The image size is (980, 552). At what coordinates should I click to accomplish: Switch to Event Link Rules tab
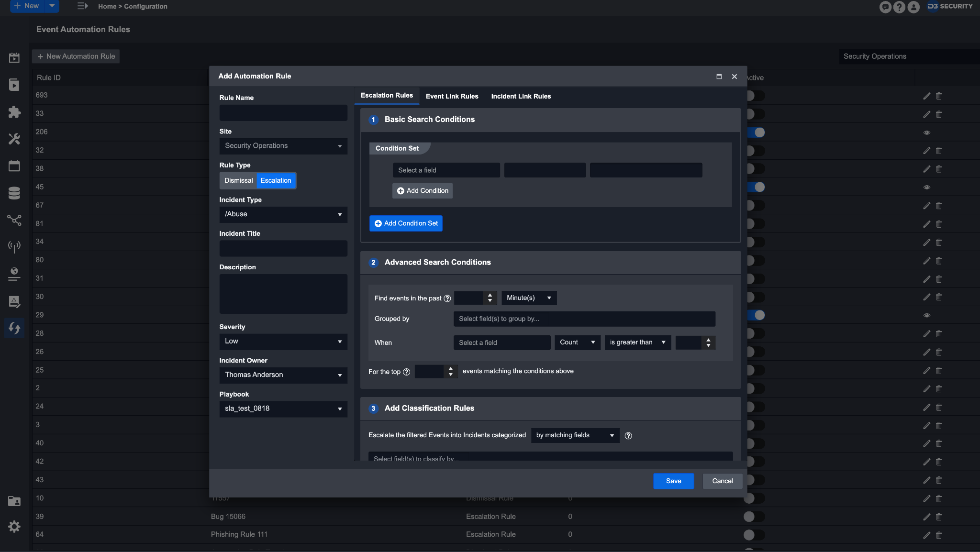click(452, 96)
